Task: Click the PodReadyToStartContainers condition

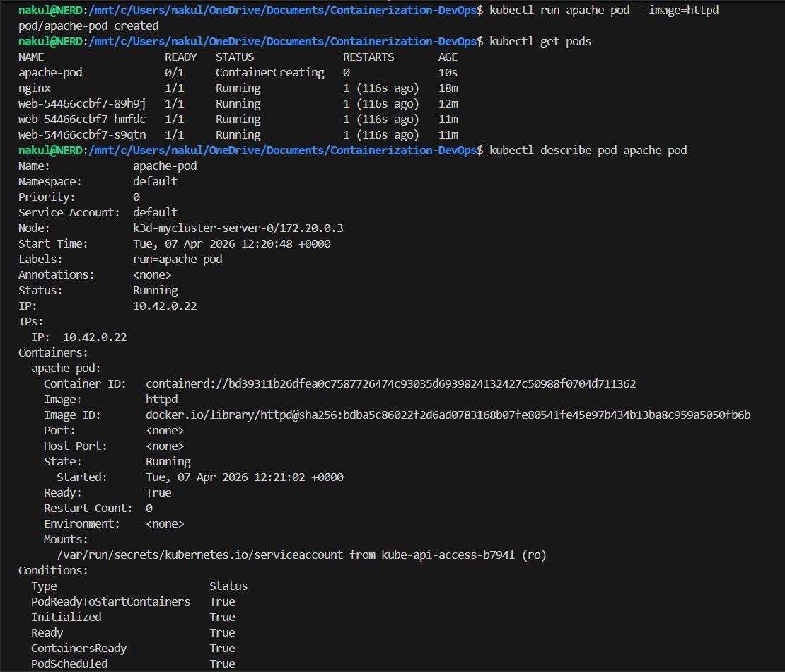Action: (x=110, y=601)
